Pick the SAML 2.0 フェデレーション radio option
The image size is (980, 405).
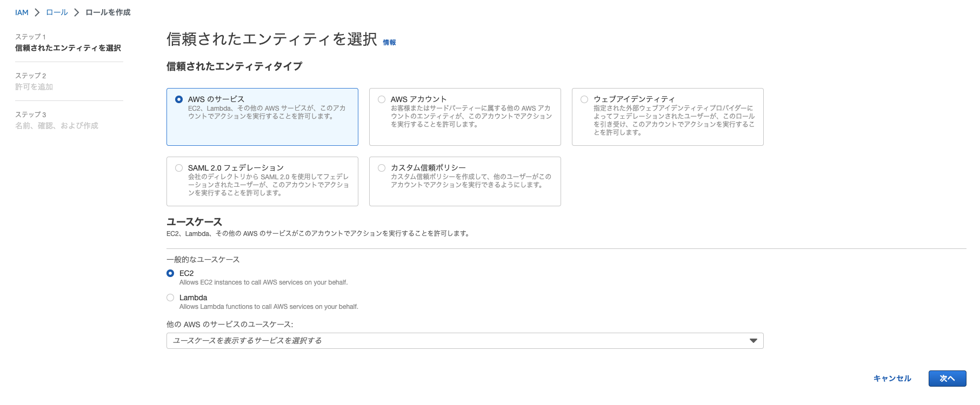[x=179, y=168]
